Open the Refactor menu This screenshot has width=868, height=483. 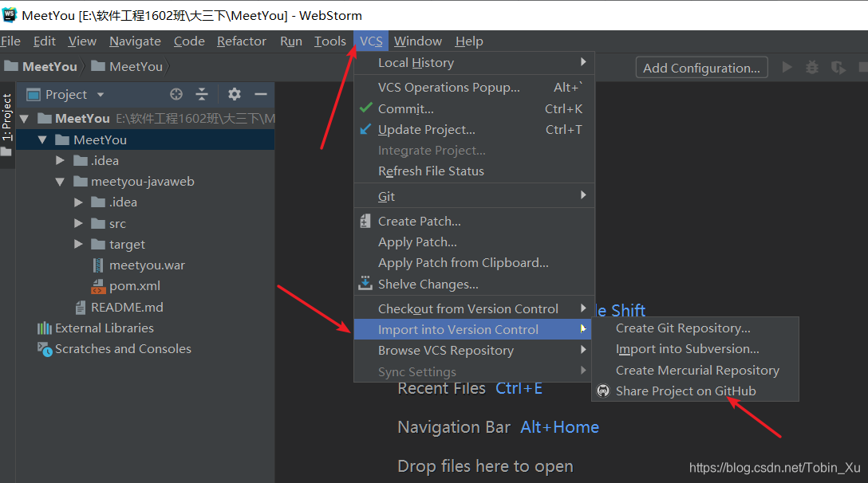coord(242,41)
